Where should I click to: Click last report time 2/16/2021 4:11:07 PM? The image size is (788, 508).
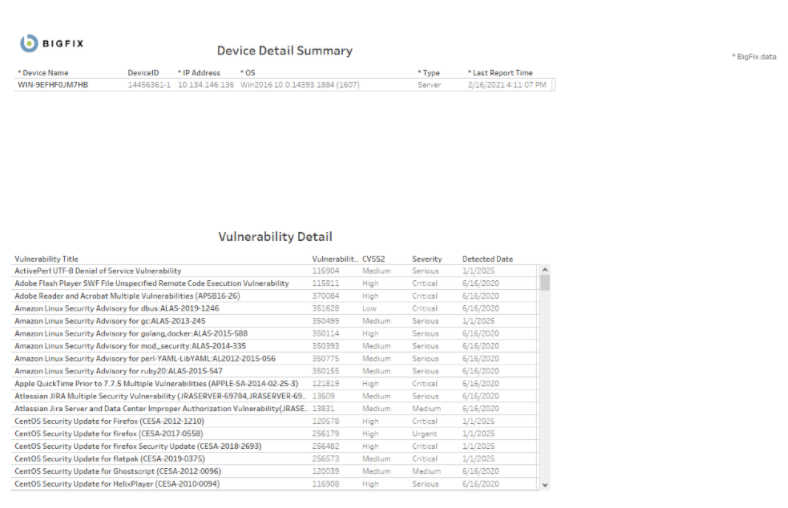pyautogui.click(x=507, y=85)
